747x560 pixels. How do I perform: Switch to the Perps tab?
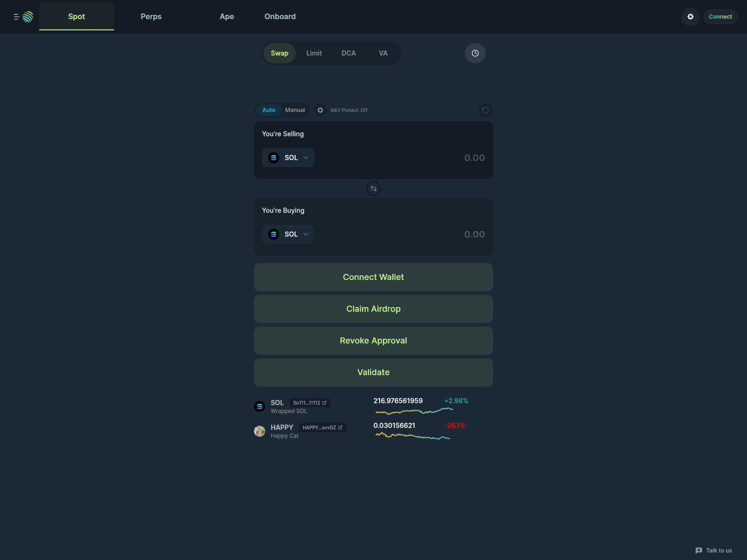pyautogui.click(x=151, y=16)
